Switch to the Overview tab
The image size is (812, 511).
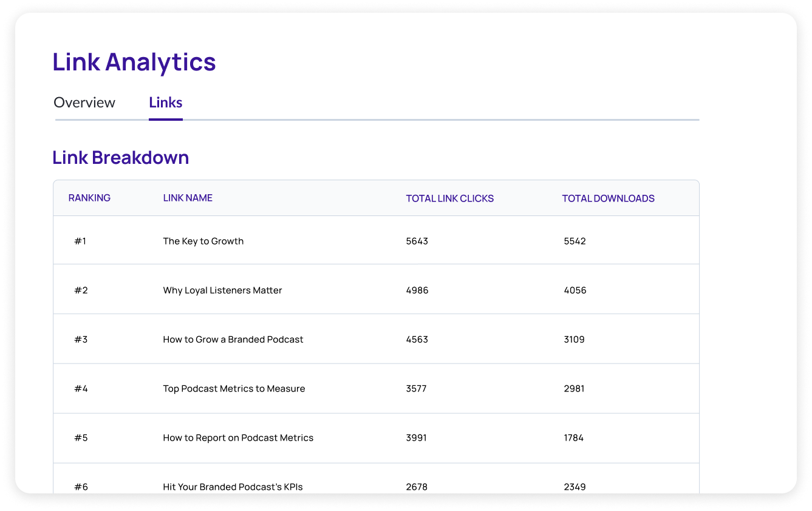(84, 103)
